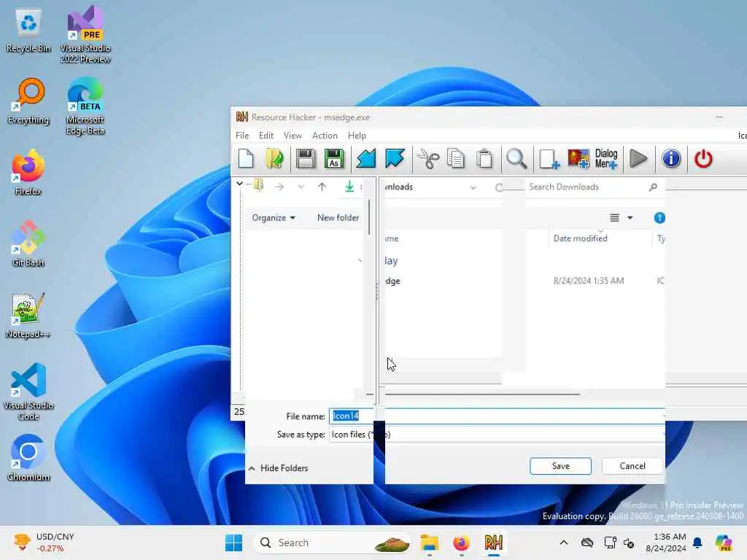Open the recent locations chevron

(301, 187)
